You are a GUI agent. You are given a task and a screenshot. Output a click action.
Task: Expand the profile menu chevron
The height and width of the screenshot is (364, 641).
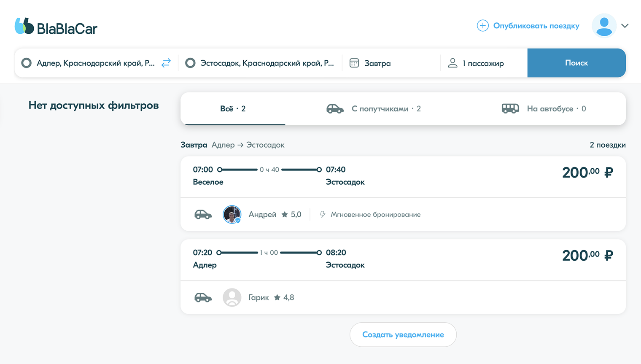[625, 26]
